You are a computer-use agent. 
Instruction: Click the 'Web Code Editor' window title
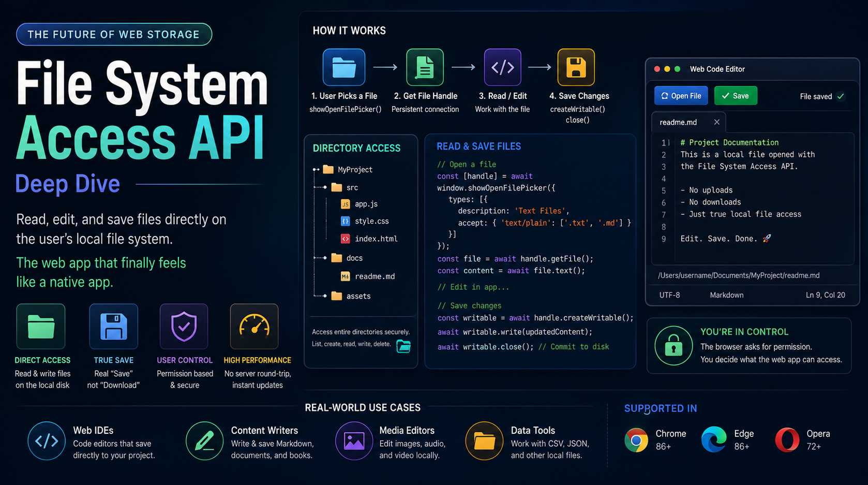pos(717,69)
